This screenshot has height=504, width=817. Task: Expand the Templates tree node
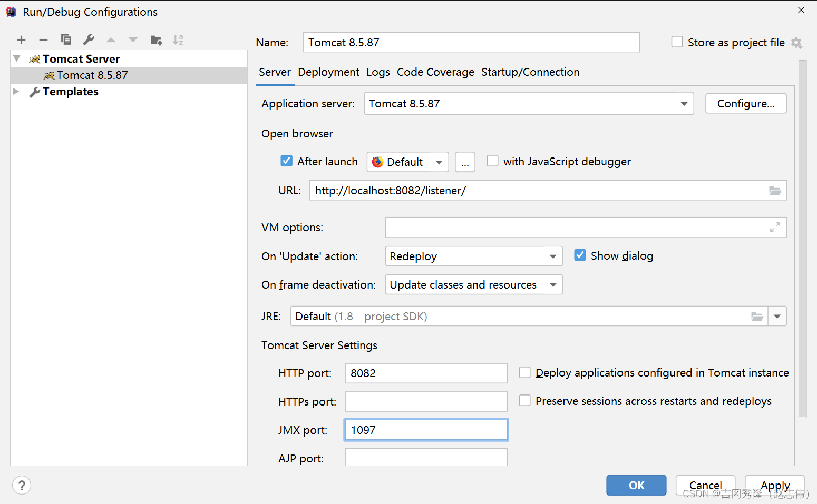pyautogui.click(x=16, y=92)
